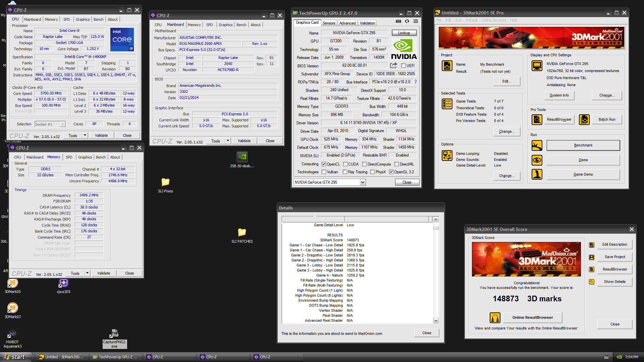The width and height of the screenshot is (644, 362).
Task: Click the Project icon in 3DMark2001
Action: tap(447, 66)
